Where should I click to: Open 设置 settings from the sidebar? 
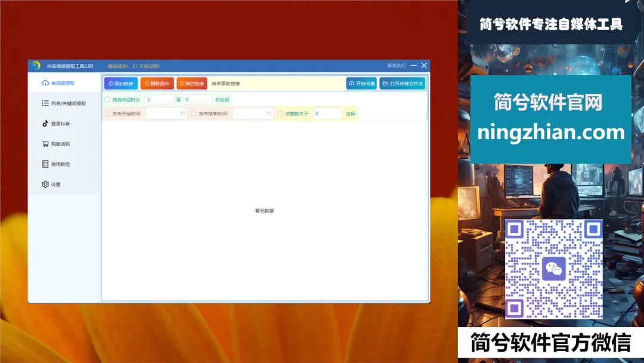point(51,184)
